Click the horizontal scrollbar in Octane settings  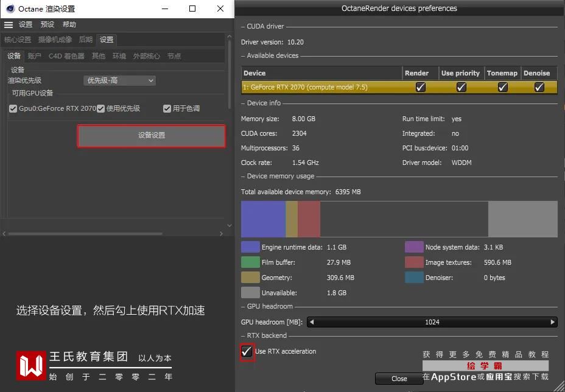(x=85, y=234)
